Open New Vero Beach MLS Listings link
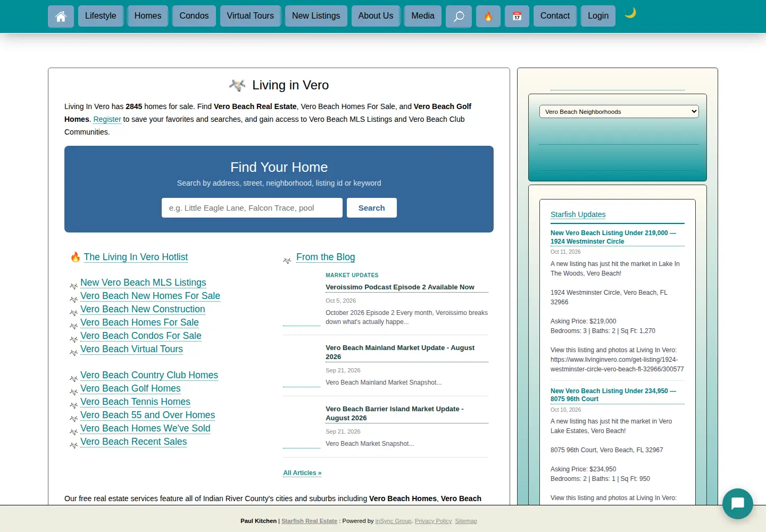Viewport: 766px width, 532px height. point(143,282)
